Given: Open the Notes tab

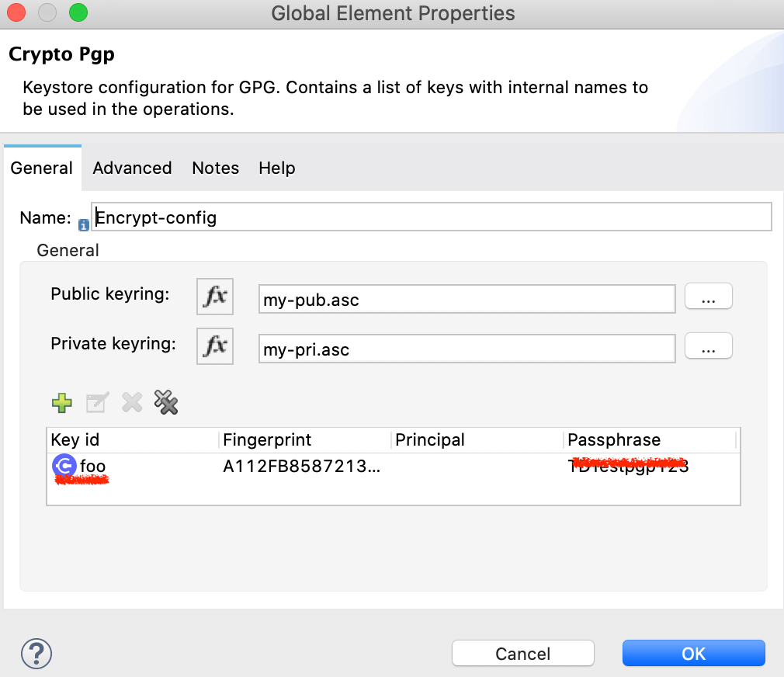Looking at the screenshot, I should click(x=215, y=168).
